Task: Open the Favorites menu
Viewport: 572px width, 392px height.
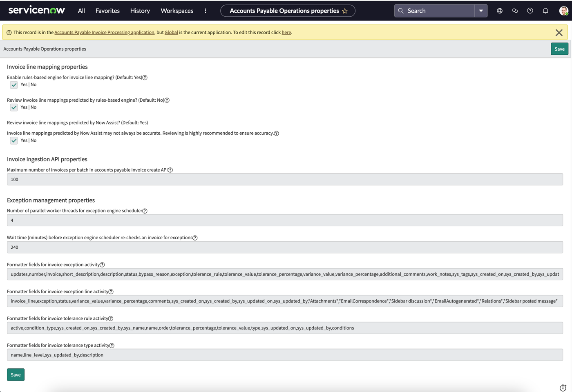Action: click(107, 11)
